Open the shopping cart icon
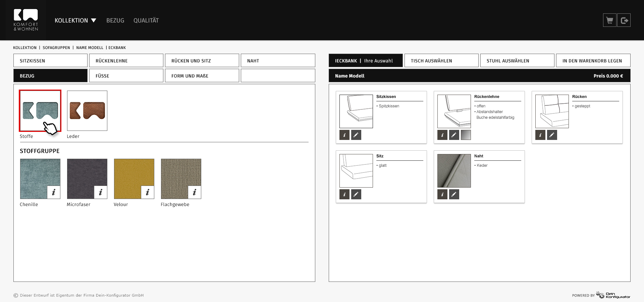The image size is (644, 302). point(609,20)
